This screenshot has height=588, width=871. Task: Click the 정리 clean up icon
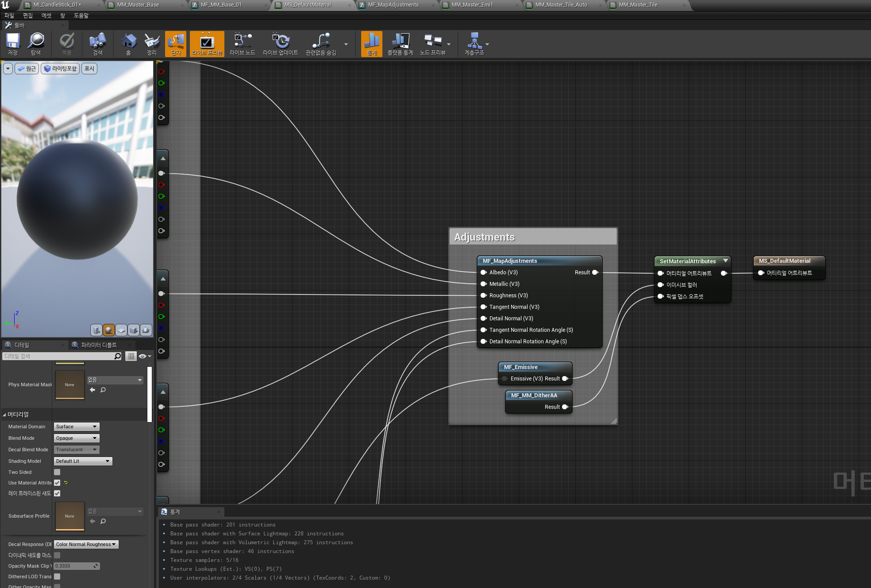(x=152, y=44)
